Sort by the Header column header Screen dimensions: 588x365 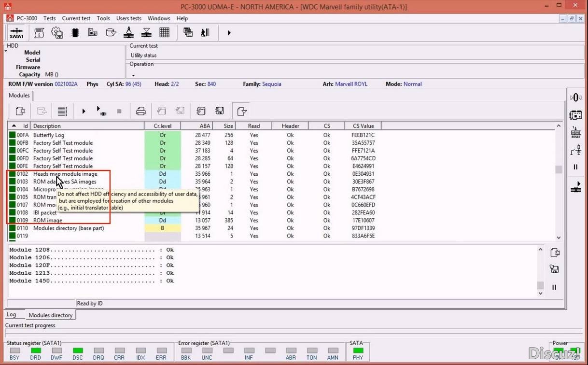click(x=290, y=126)
